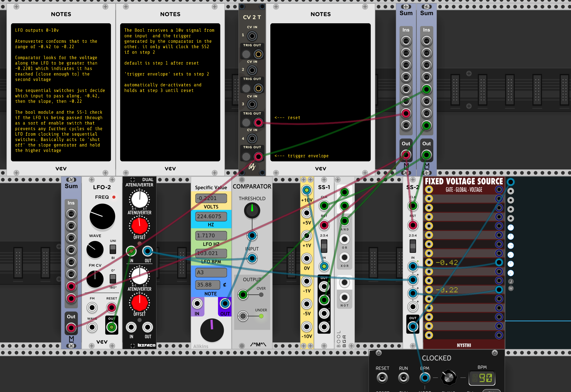Click the -10V output jack
Viewport: 571px width, 392px height.
(307, 327)
